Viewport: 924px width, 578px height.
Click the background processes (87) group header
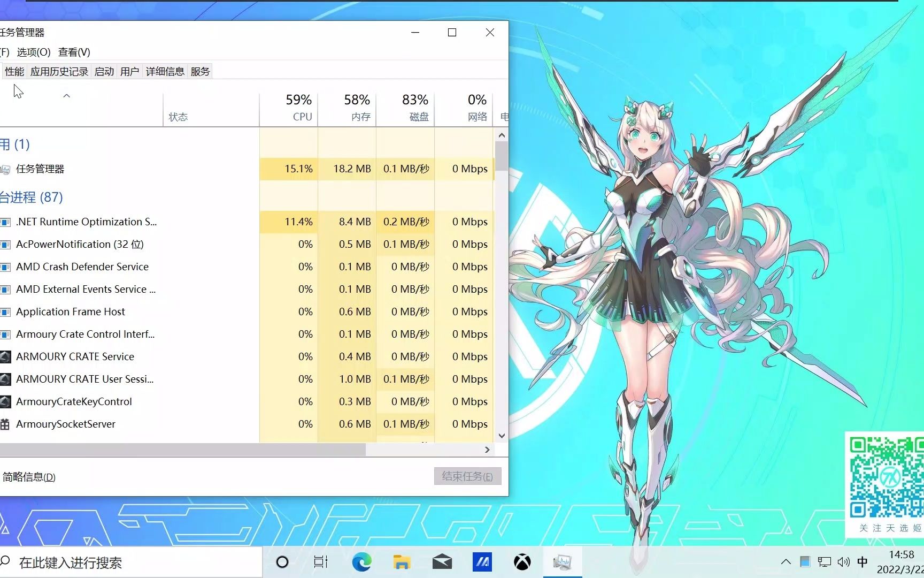[x=31, y=197]
